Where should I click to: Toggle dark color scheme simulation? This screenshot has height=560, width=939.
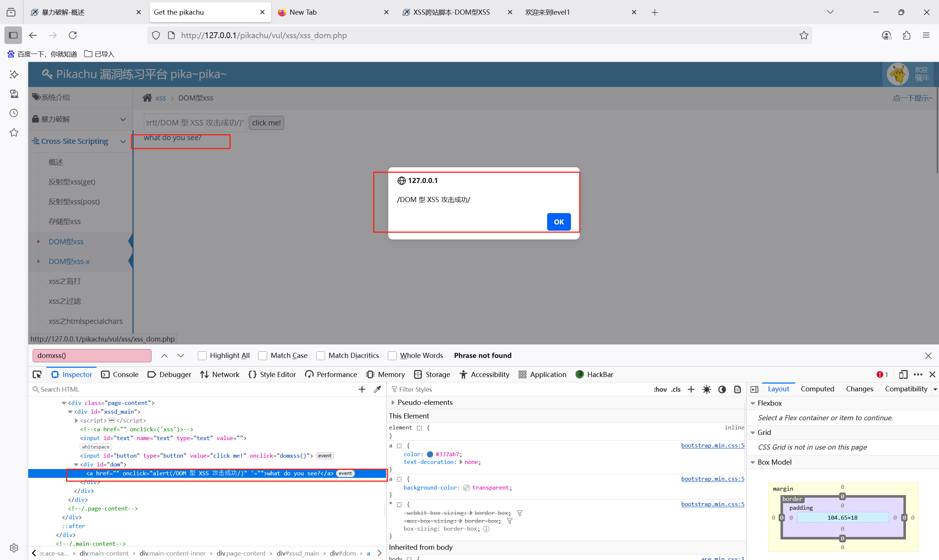[x=722, y=389]
